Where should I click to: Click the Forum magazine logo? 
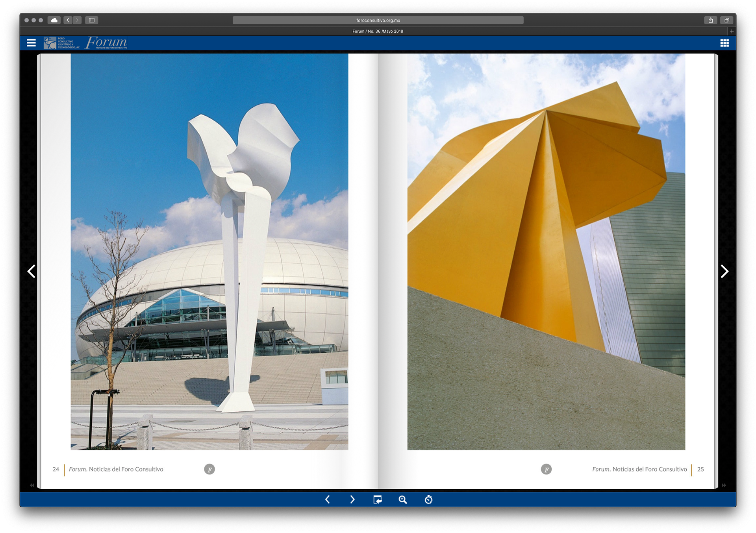pyautogui.click(x=106, y=43)
